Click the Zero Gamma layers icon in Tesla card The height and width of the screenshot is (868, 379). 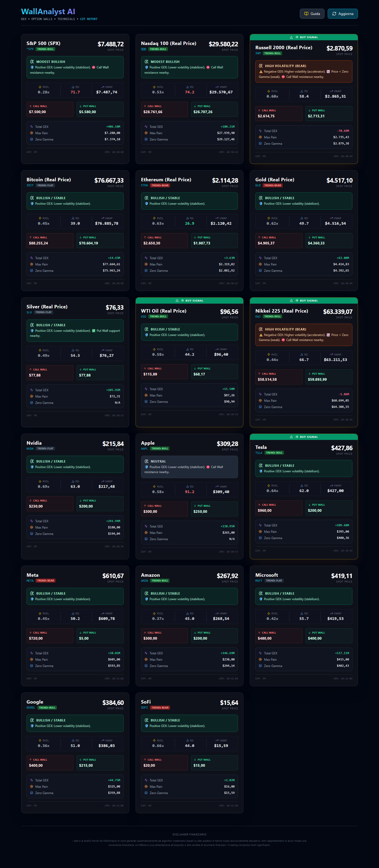(260, 538)
